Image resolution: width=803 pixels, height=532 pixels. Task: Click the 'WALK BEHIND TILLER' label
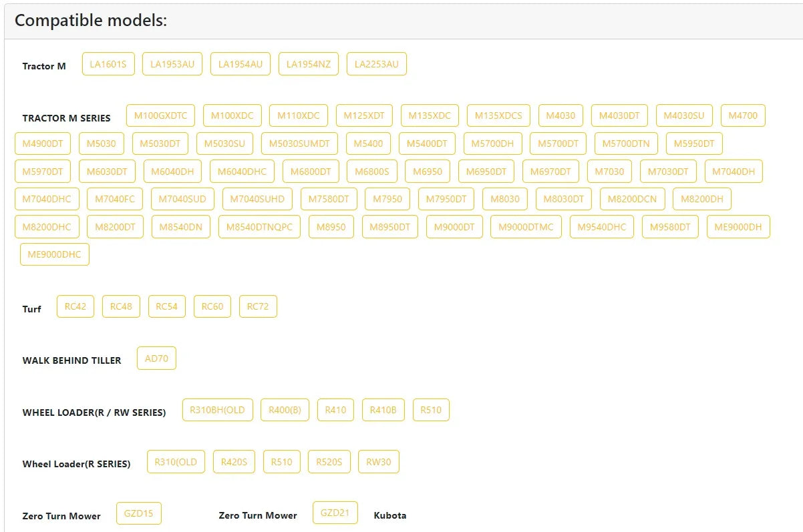click(71, 360)
